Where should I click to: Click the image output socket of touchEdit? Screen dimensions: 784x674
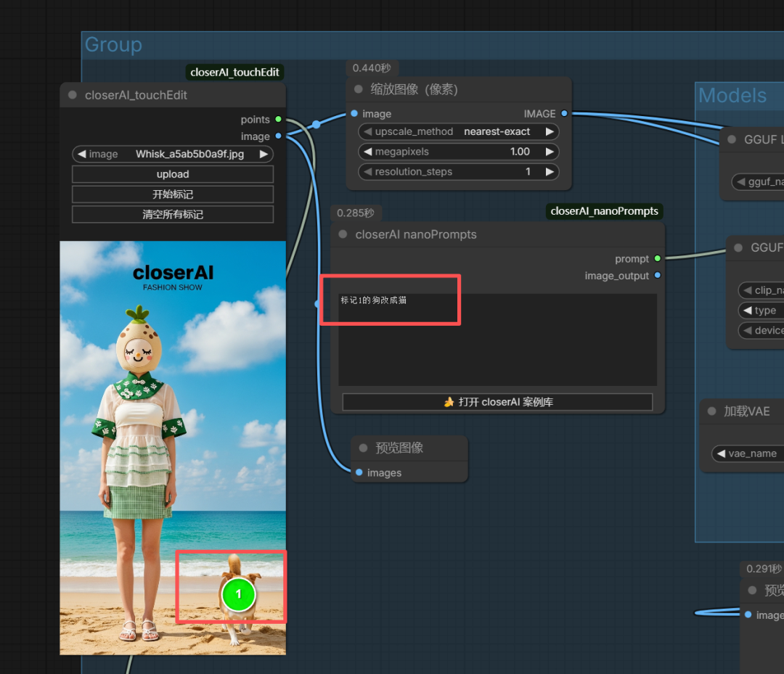(279, 136)
